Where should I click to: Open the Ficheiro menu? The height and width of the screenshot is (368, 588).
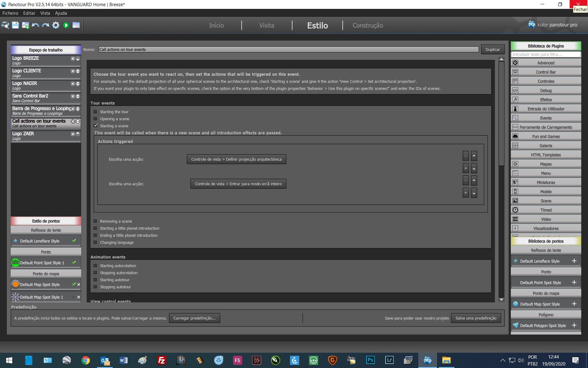coord(10,13)
